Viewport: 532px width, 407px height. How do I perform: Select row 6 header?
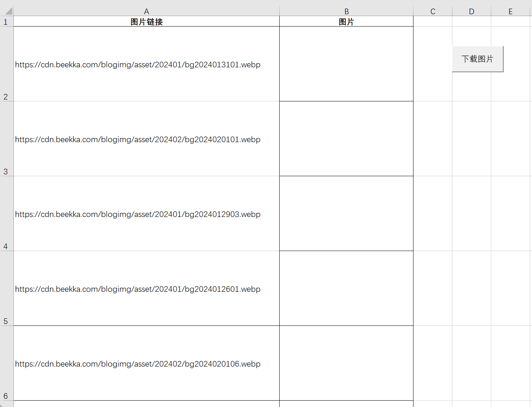tap(7, 363)
